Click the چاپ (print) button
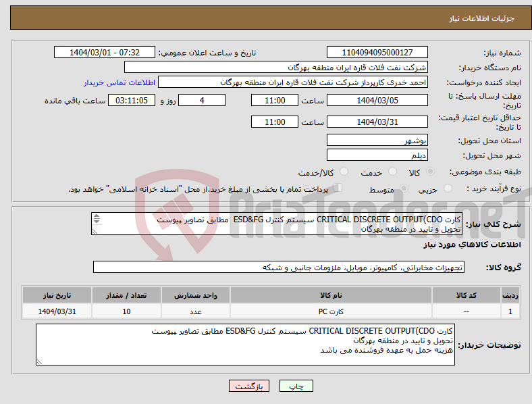Screen dimensions: 532x404 tap(296, 386)
